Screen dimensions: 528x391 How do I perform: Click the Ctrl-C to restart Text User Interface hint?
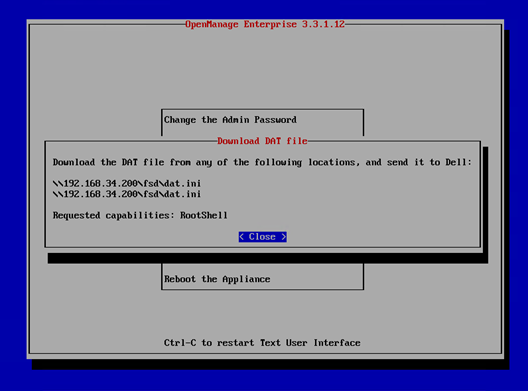262,343
